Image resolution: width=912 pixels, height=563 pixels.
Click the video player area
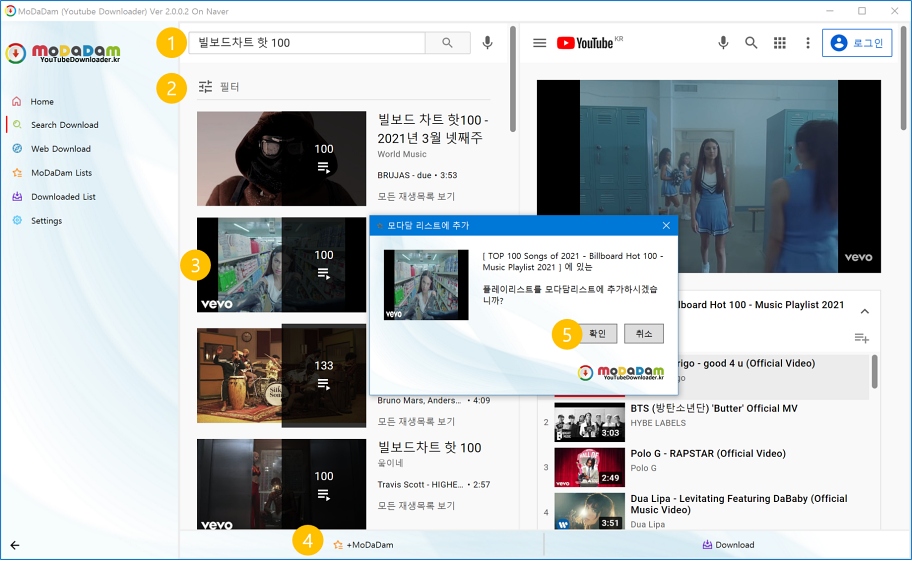point(708,176)
